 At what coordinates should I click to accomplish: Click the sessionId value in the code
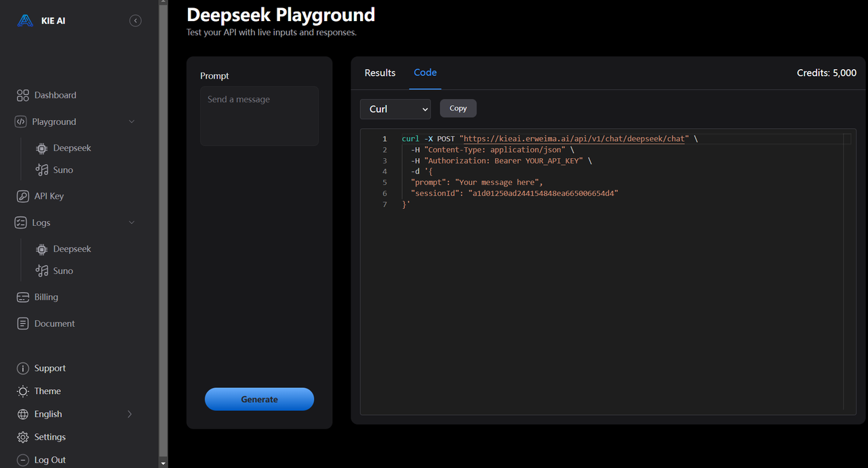tap(543, 194)
